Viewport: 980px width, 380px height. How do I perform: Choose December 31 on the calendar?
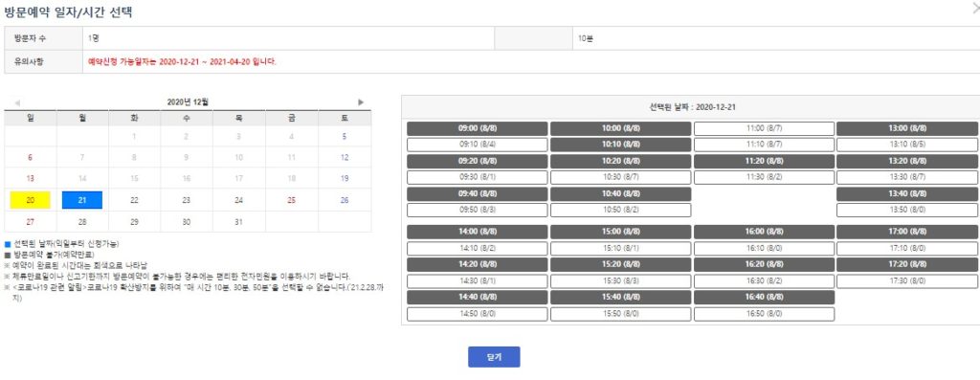(238, 222)
